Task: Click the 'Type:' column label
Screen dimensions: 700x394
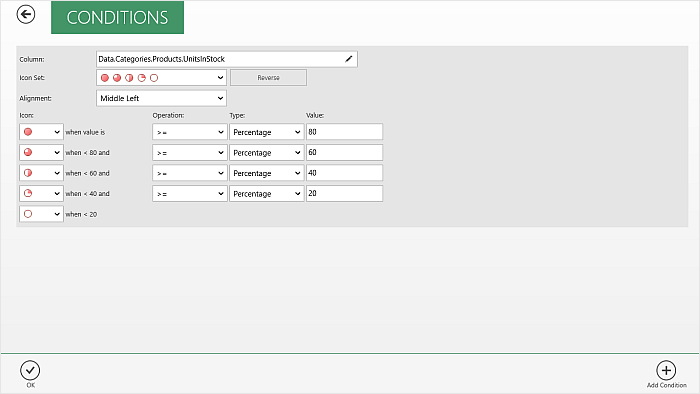Action: (x=237, y=115)
